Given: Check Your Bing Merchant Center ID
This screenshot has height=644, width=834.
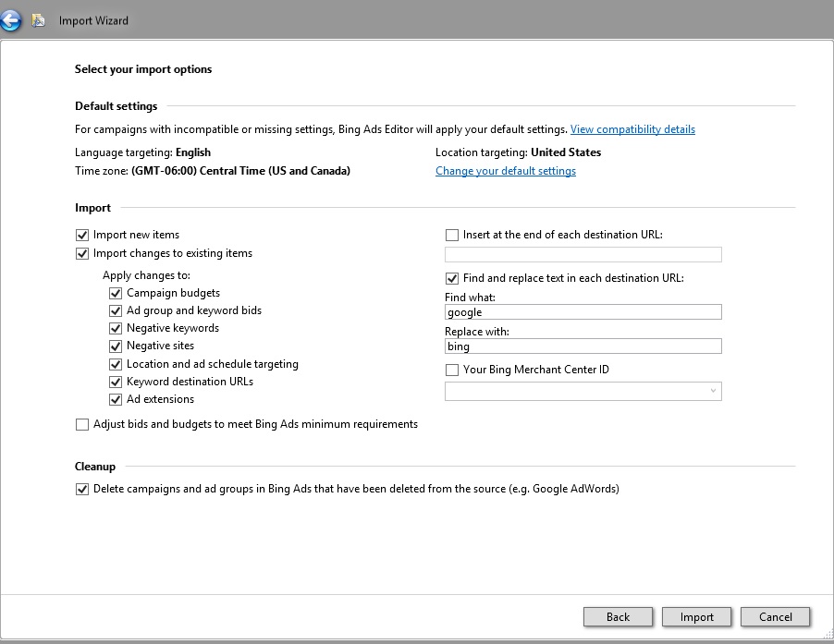Looking at the screenshot, I should (452, 371).
